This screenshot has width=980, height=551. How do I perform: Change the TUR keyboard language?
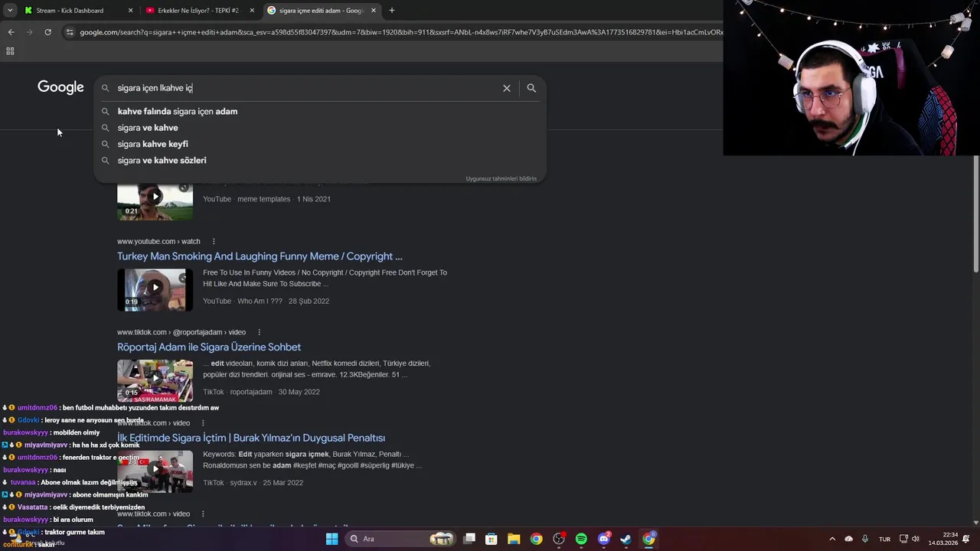click(x=884, y=539)
